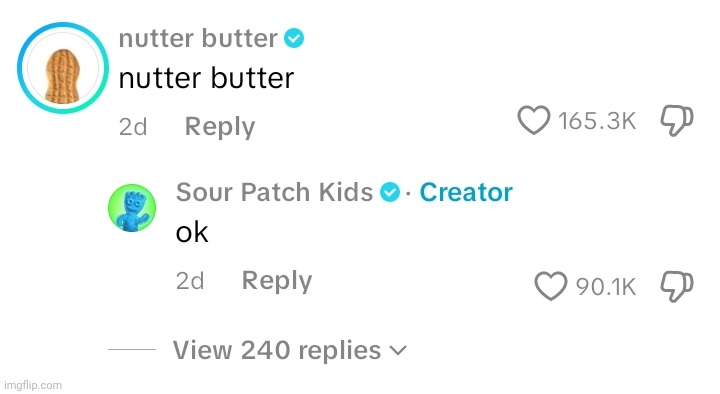Viewport: 720px width, 394px height.
Task: Select the 'nutter butter' comment text
Action: 206,78
